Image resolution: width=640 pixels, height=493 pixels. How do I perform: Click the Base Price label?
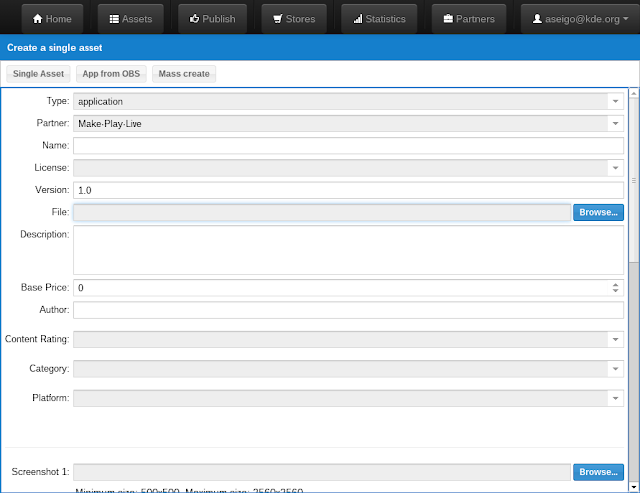point(45,287)
